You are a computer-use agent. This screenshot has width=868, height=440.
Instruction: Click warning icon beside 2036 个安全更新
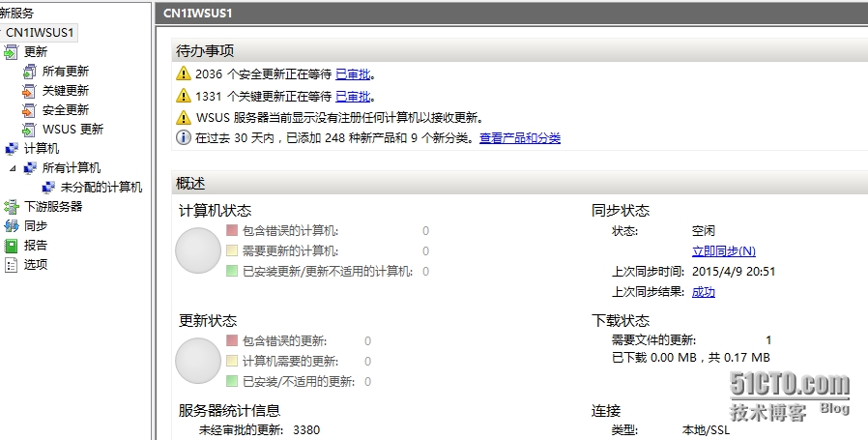pyautogui.click(x=184, y=73)
